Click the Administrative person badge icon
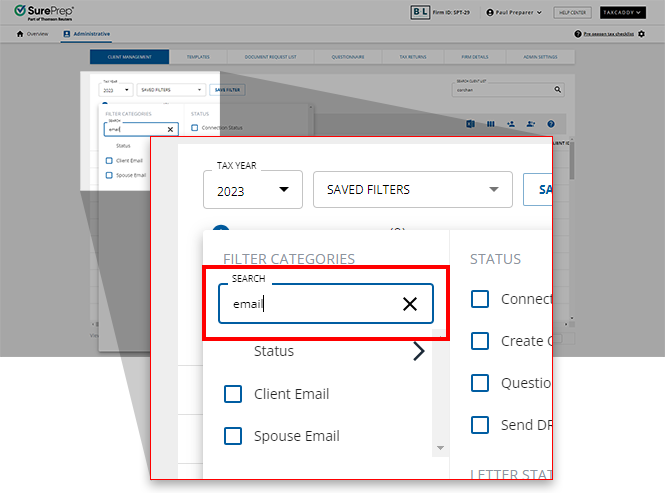Screen dimensions: 665x493 pyautogui.click(x=67, y=34)
